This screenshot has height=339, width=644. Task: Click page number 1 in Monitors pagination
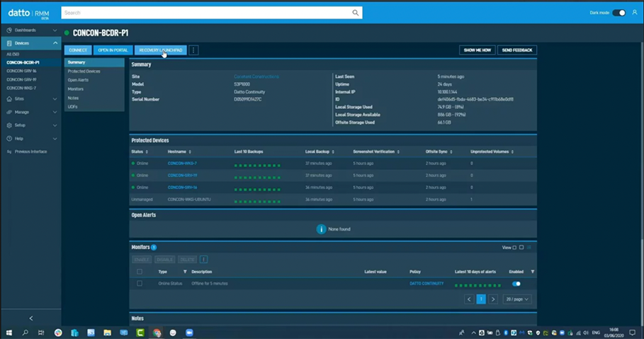point(481,299)
